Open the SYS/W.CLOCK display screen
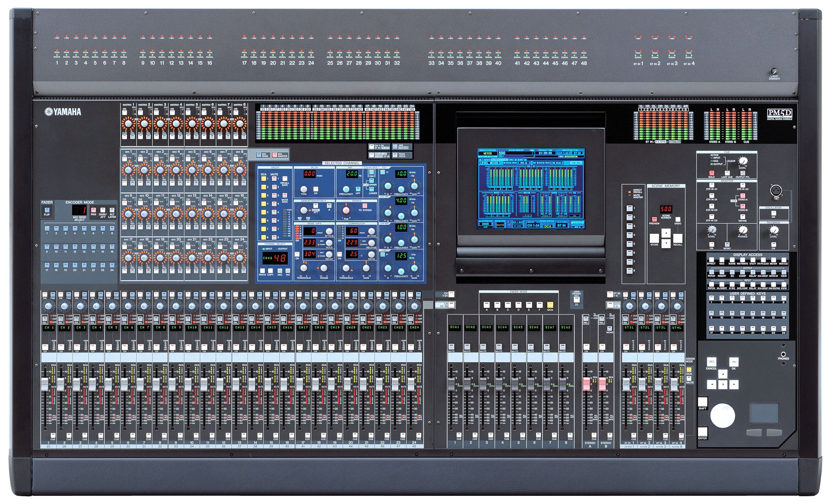The width and height of the screenshot is (831, 504). (x=763, y=259)
